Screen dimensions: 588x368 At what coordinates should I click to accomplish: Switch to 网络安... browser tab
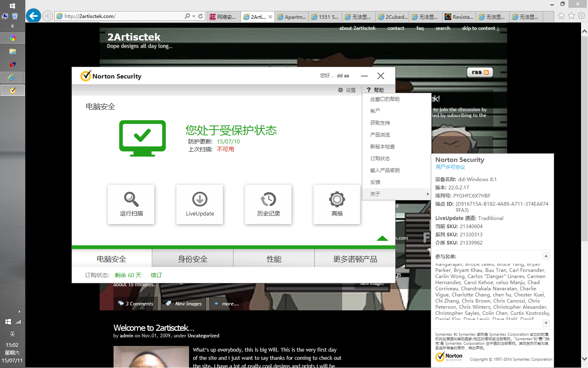[x=223, y=17]
